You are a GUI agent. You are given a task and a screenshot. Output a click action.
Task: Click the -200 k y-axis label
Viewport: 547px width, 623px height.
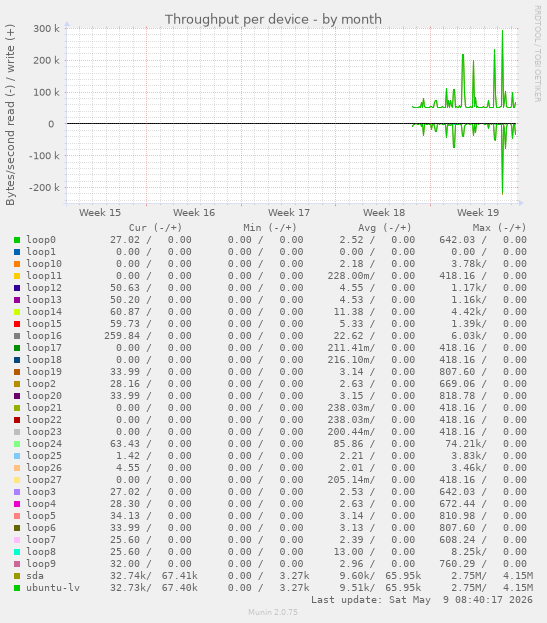point(44,188)
